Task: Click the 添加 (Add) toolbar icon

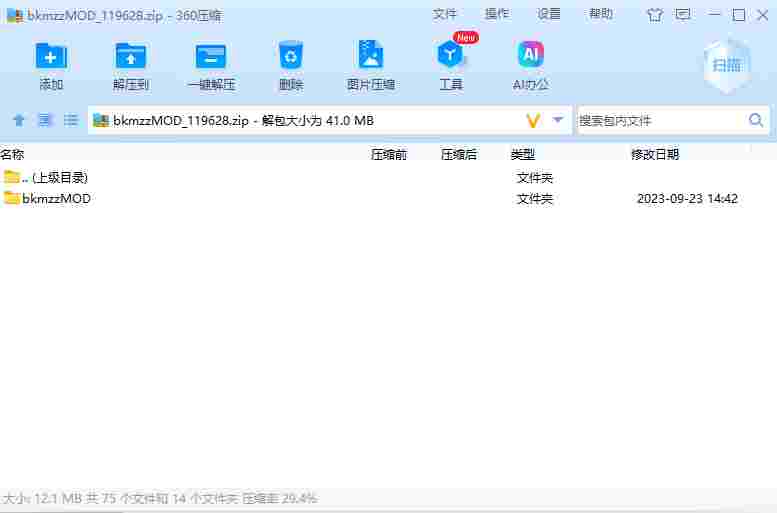Action: coord(51,57)
